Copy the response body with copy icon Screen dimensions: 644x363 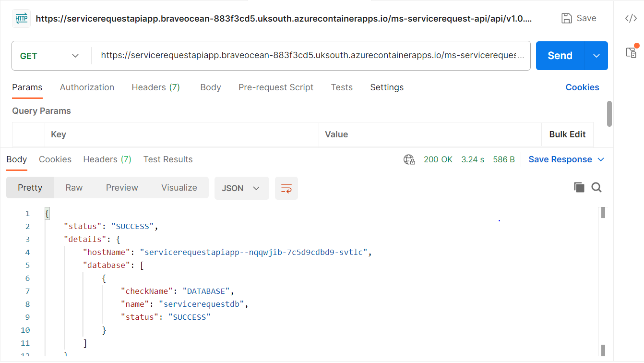tap(579, 188)
